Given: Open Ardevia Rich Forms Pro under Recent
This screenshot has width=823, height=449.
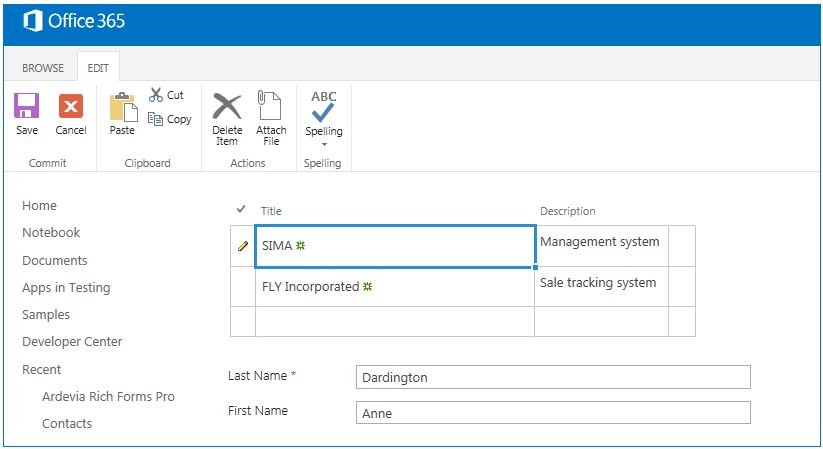Looking at the screenshot, I should [108, 396].
